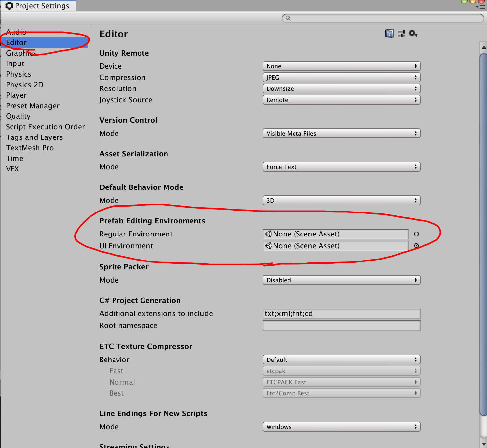Open the Sprite Packer Mode dropdown
Screen dimensions: 487x448
tap(341, 280)
